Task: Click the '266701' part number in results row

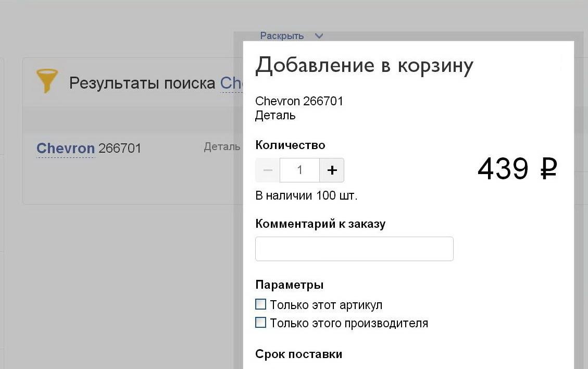Action: pyautogui.click(x=120, y=148)
